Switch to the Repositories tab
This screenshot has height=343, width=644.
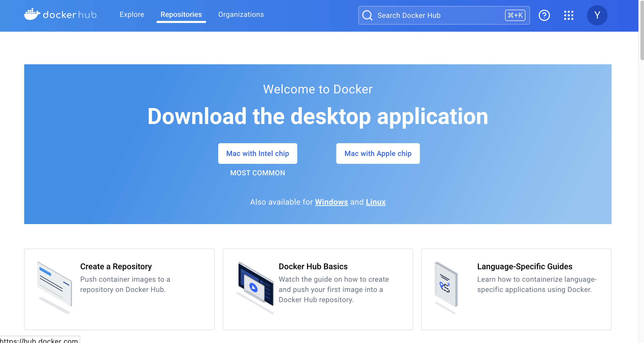click(181, 15)
